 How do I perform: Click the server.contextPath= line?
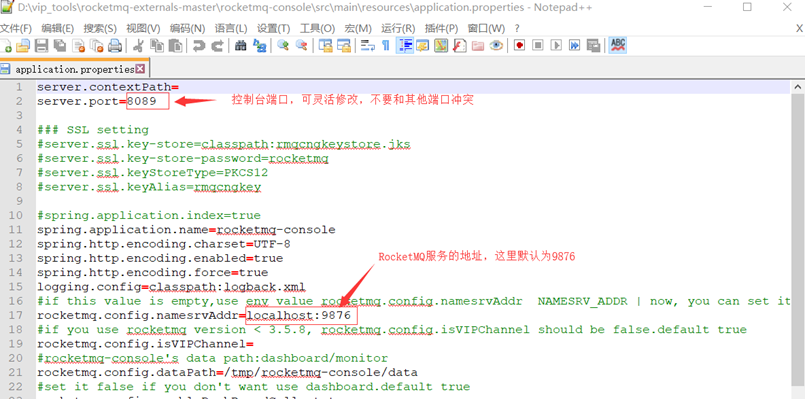107,87
